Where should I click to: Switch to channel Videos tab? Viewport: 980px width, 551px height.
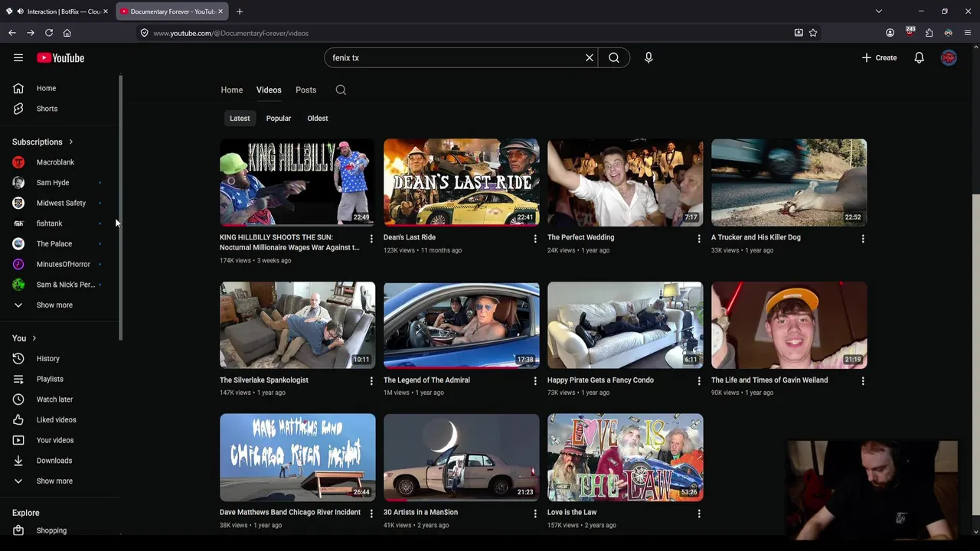(269, 90)
